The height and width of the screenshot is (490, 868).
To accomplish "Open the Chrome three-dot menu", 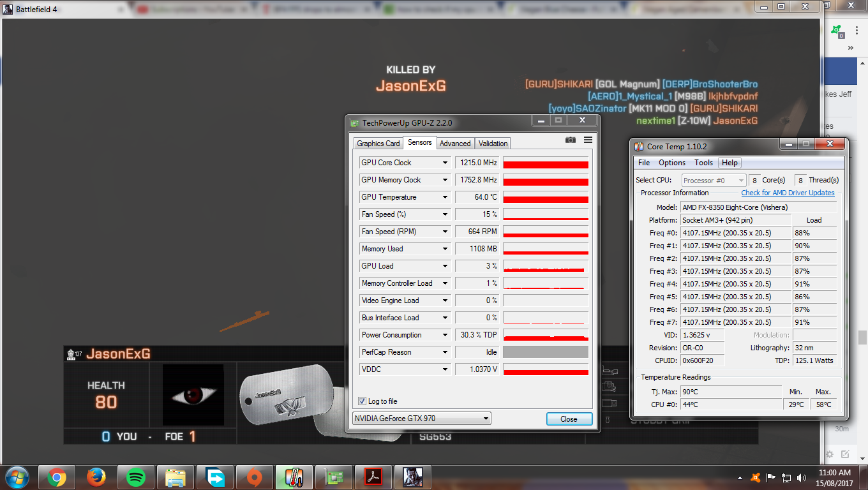I will click(x=855, y=31).
